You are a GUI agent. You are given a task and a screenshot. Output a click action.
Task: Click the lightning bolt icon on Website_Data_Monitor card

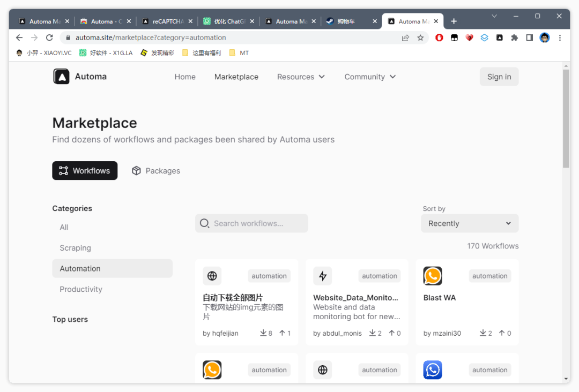click(x=323, y=276)
